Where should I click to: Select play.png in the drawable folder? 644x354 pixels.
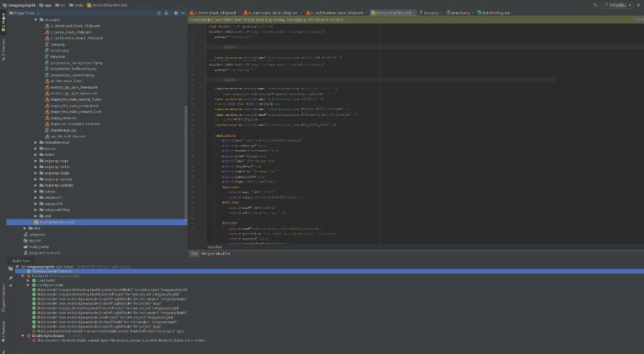pyautogui.click(x=56, y=56)
